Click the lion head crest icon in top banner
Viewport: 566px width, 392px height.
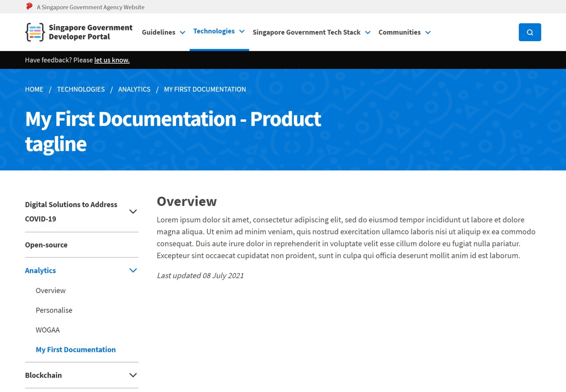29,6
